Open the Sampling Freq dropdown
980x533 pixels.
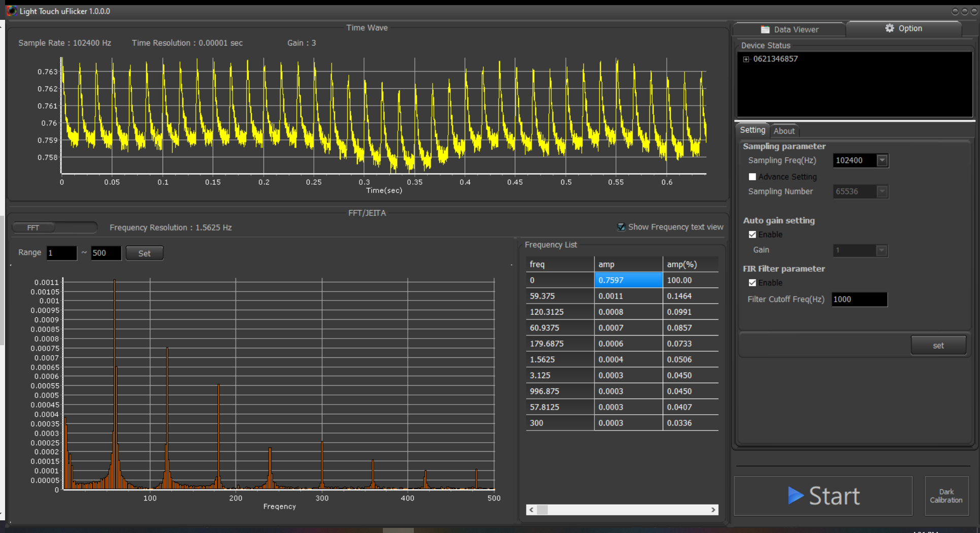[x=883, y=160]
